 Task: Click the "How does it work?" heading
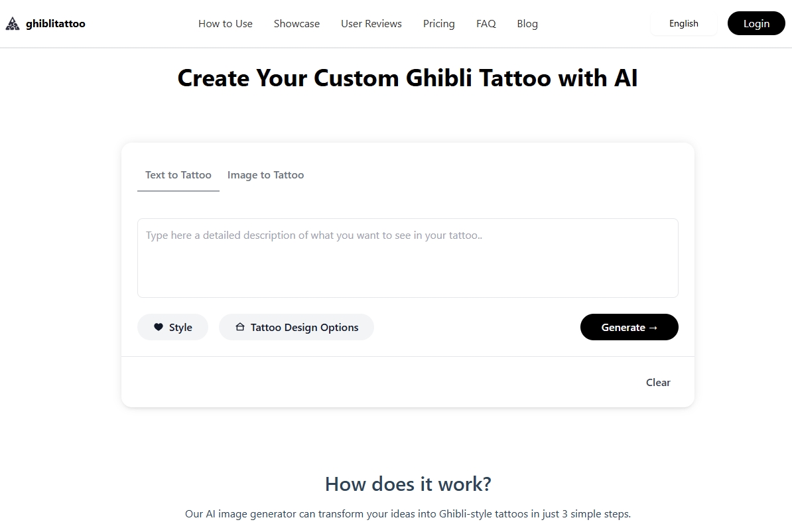coord(408,484)
